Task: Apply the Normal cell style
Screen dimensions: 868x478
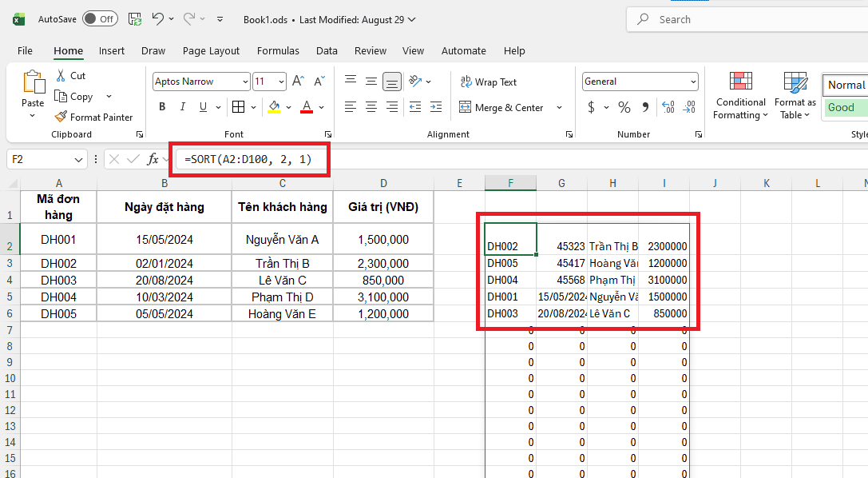Action: (x=845, y=85)
